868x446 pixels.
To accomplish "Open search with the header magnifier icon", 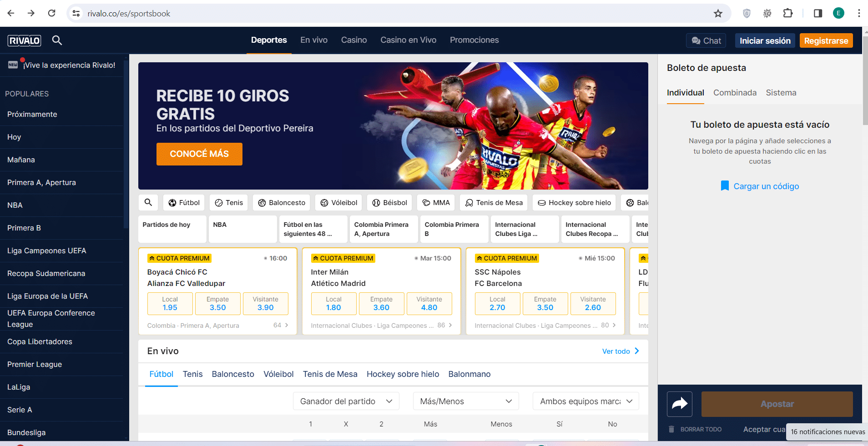I will [x=57, y=40].
